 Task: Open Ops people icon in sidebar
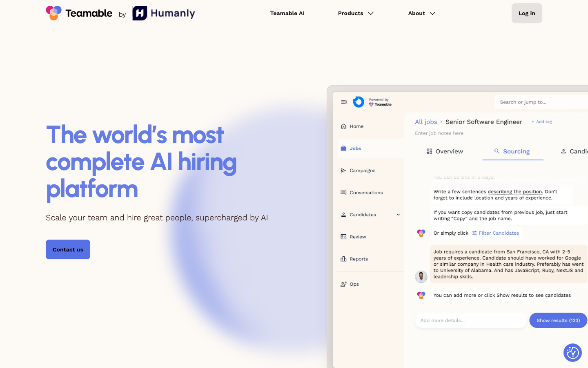click(343, 284)
